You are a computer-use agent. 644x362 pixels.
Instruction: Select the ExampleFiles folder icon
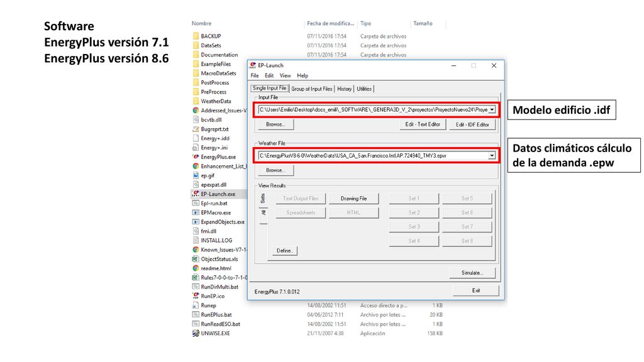pos(196,64)
